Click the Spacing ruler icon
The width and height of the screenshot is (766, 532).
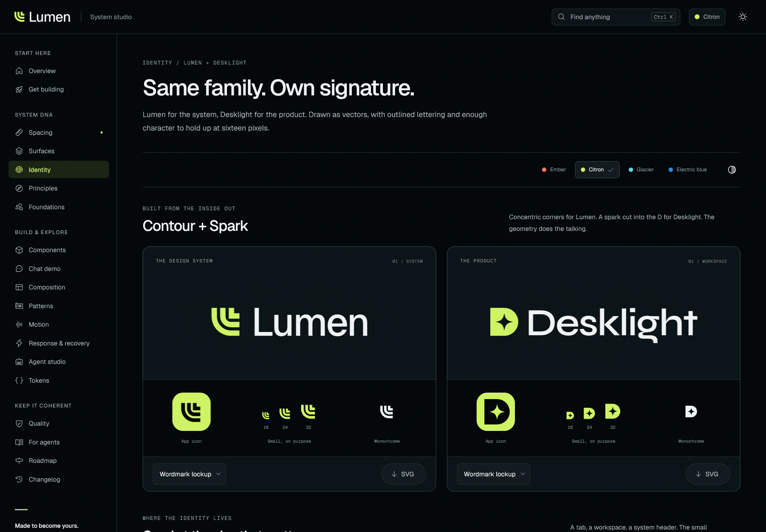(19, 133)
